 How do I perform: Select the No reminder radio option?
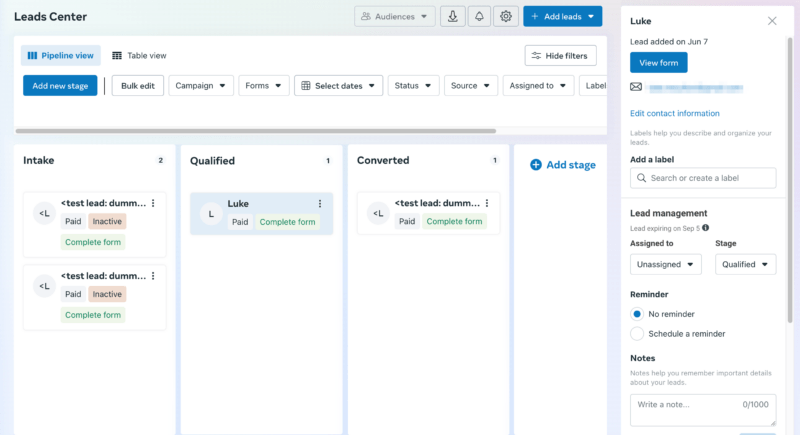[x=637, y=314]
